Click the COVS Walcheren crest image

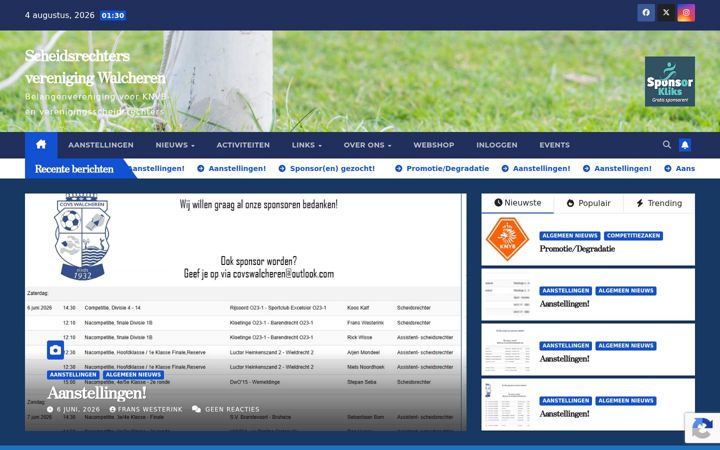(82, 237)
